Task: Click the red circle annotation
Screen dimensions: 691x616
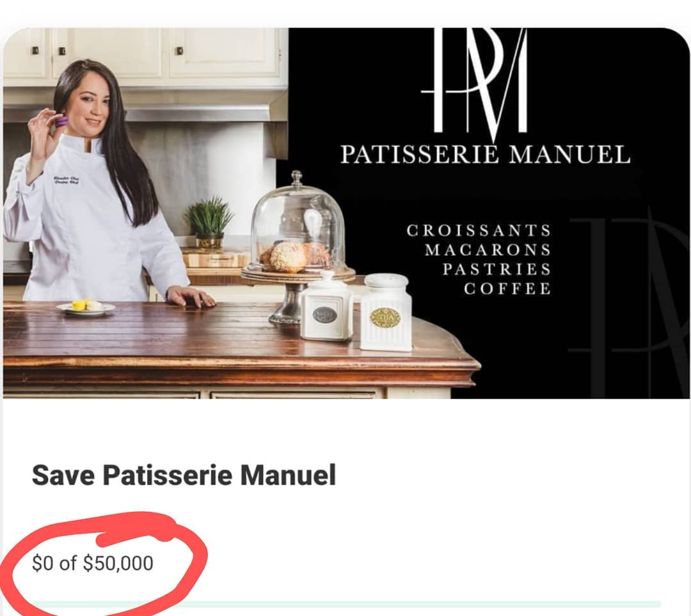Action: [104, 563]
